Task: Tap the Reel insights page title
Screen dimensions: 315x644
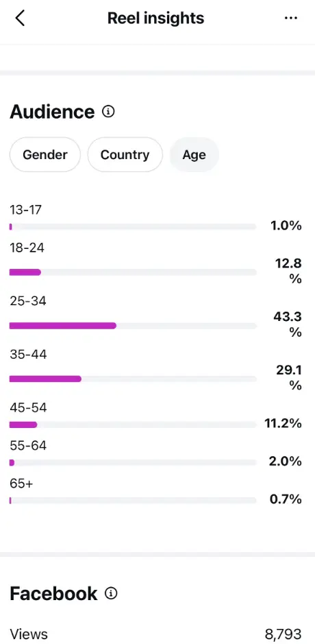Action: click(x=156, y=18)
